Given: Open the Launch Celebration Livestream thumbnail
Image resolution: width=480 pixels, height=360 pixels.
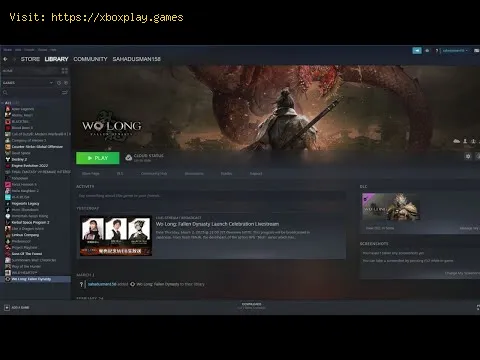Looking at the screenshot, I should coord(116,236).
